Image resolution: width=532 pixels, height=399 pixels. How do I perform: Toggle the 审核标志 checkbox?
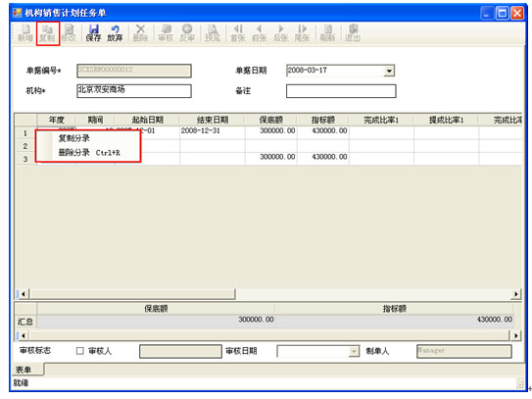click(x=79, y=351)
